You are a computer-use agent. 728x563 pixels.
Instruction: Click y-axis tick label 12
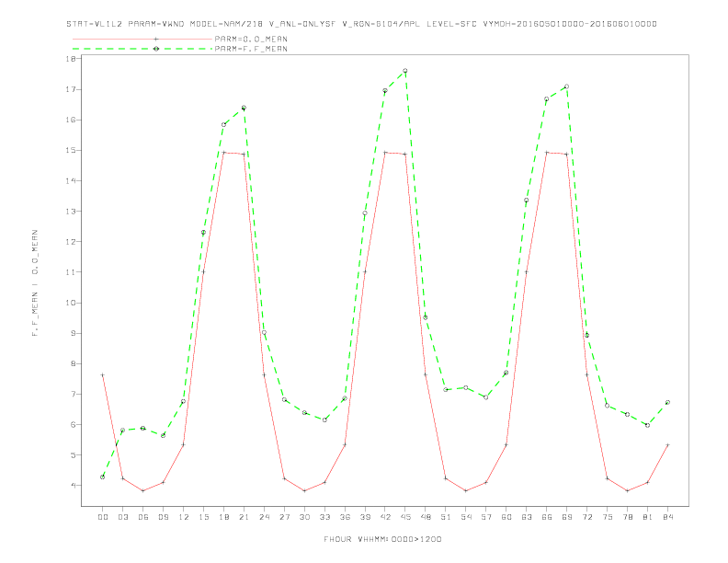click(x=71, y=242)
